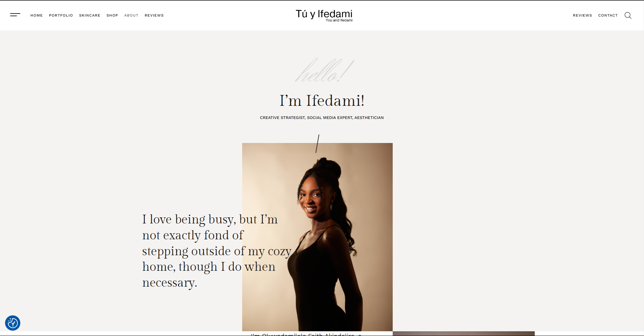
Task: Select the About menu item
Action: coord(131,16)
